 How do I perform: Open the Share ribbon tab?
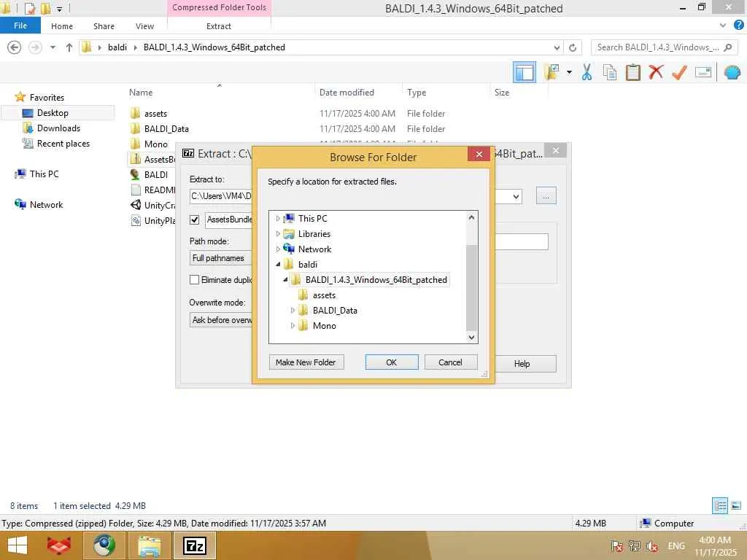(x=104, y=26)
